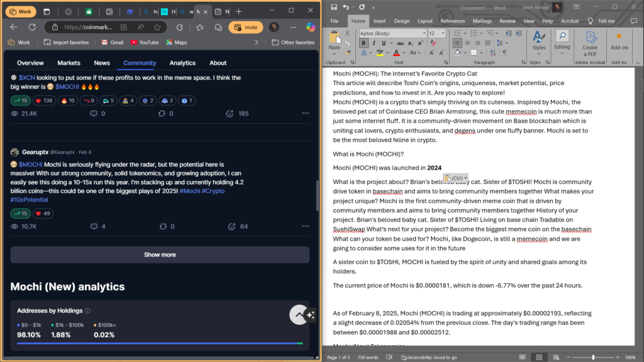Click the Show more button under posts

click(x=160, y=255)
